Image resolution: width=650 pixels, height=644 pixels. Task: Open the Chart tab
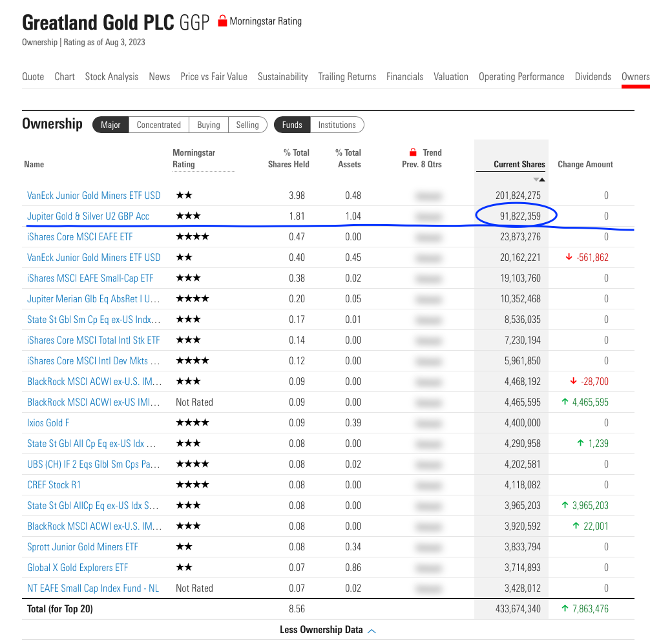(65, 77)
